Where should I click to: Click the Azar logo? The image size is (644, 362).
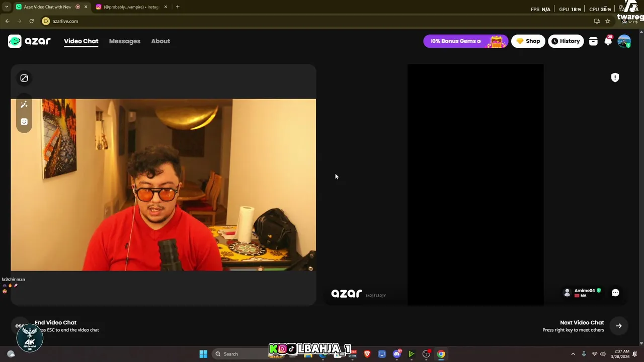29,41
